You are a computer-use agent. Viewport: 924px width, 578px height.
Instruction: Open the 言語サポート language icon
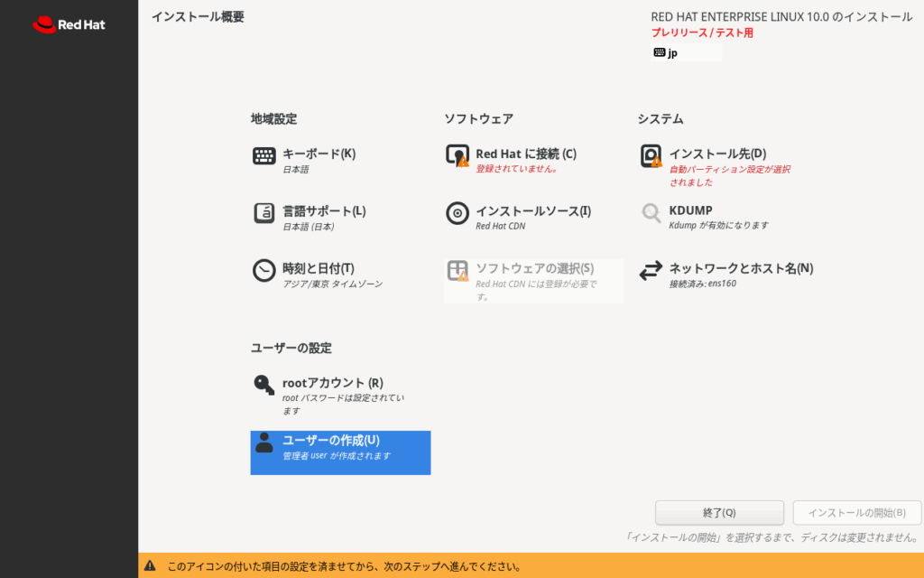(x=264, y=213)
